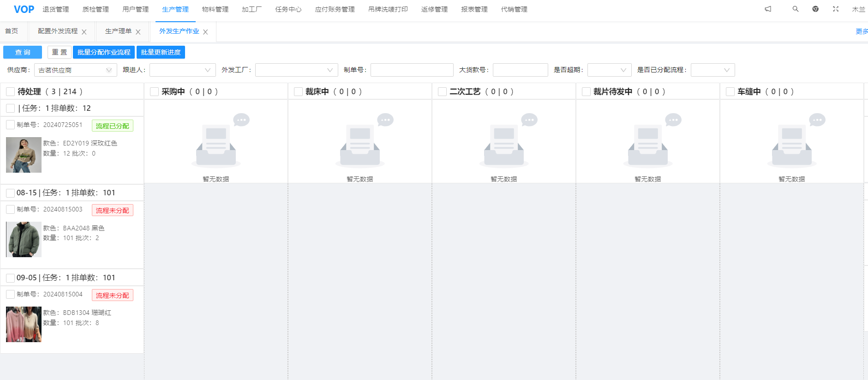Screen dimensions: 868x380
Task: Click the 制单号 input field
Action: click(x=412, y=70)
